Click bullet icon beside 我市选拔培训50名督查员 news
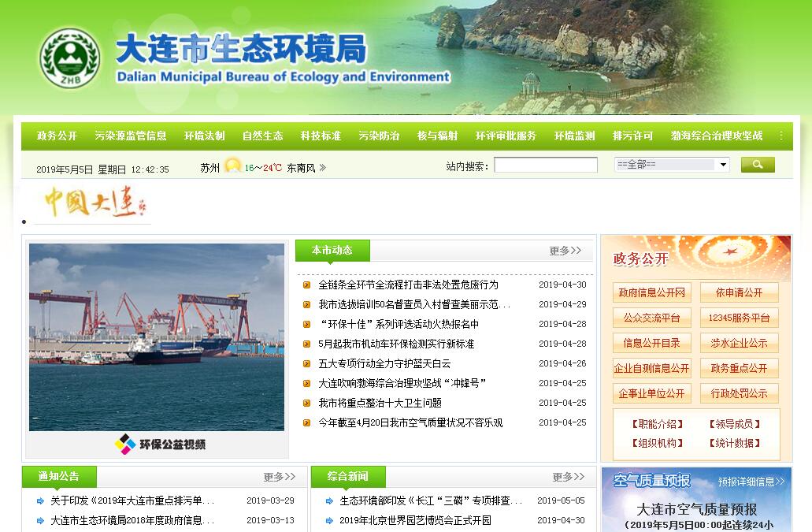Image resolution: width=812 pixels, height=532 pixels. [x=306, y=304]
